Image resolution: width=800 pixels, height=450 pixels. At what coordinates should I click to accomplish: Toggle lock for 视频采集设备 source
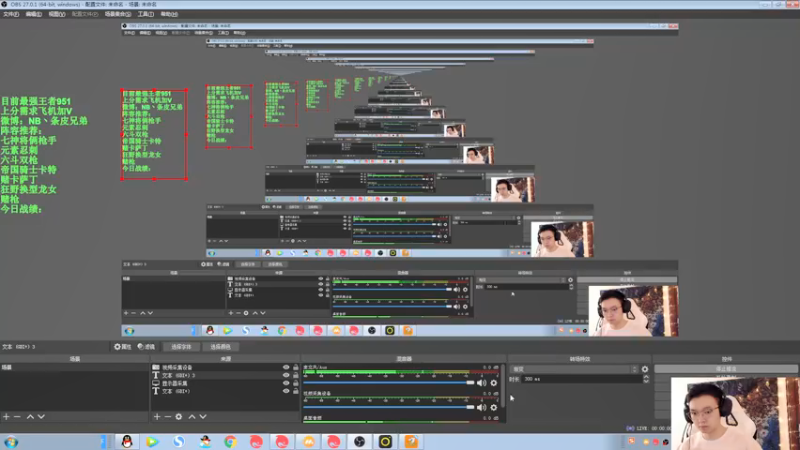(295, 367)
